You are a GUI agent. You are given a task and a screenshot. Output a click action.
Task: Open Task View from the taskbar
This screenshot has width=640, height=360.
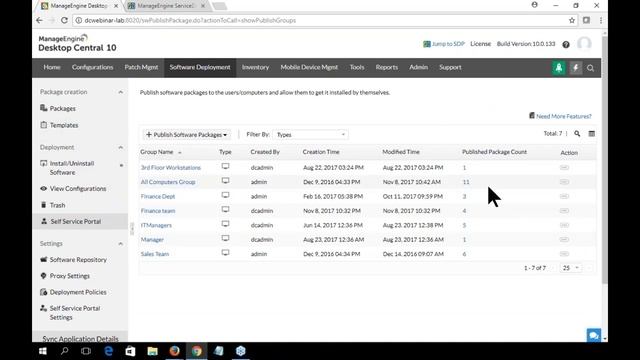point(86,351)
